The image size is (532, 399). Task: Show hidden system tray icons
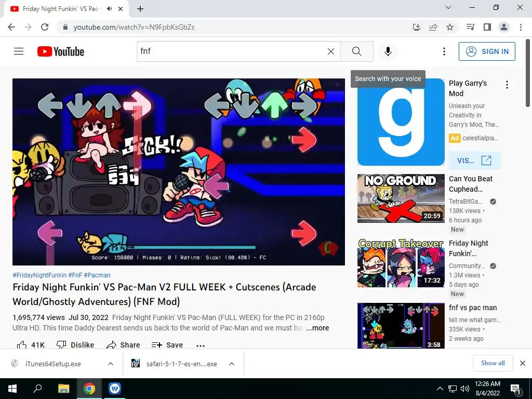pyautogui.click(x=440, y=389)
